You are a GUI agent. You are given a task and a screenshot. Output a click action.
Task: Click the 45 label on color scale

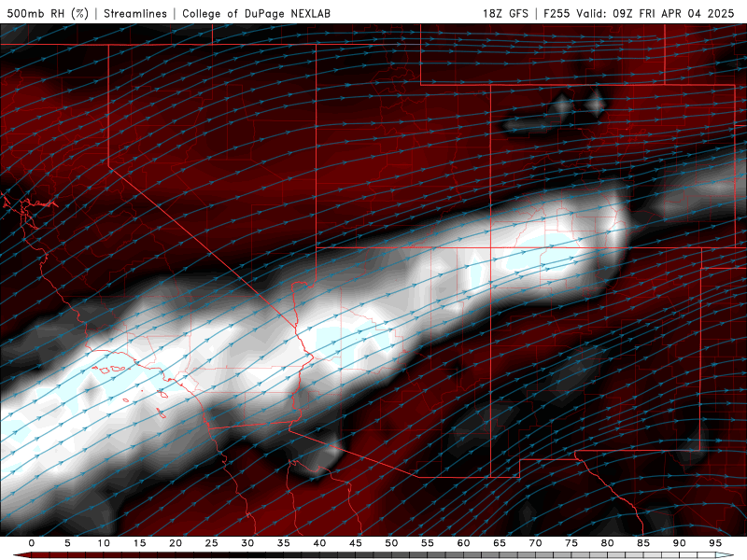[356, 543]
